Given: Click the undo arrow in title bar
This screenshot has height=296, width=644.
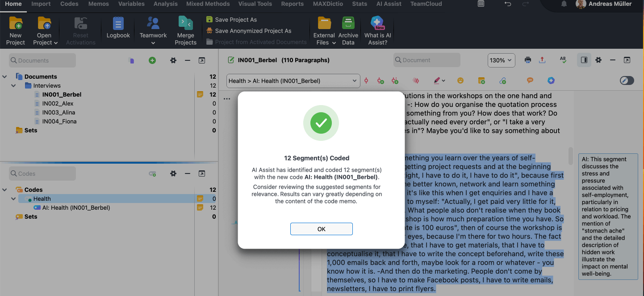Looking at the screenshot, I should click(507, 4).
